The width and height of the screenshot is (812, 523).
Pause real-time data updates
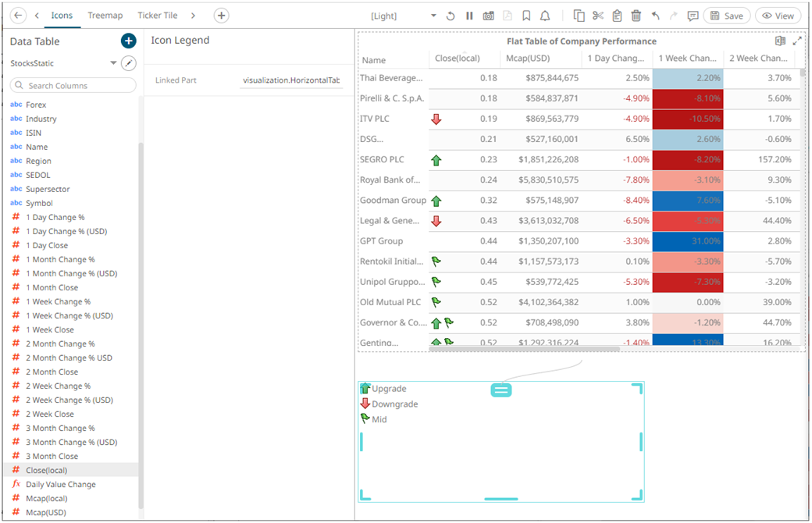click(x=469, y=16)
